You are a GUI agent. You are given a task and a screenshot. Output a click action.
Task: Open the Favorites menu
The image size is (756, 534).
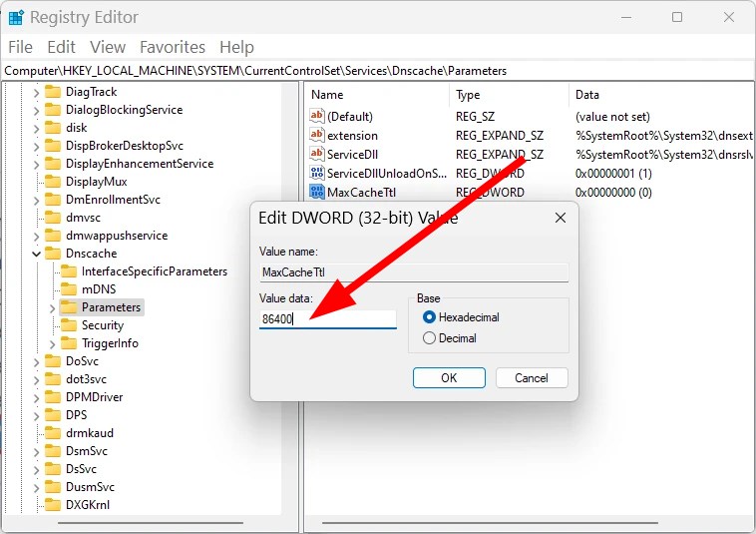173,47
